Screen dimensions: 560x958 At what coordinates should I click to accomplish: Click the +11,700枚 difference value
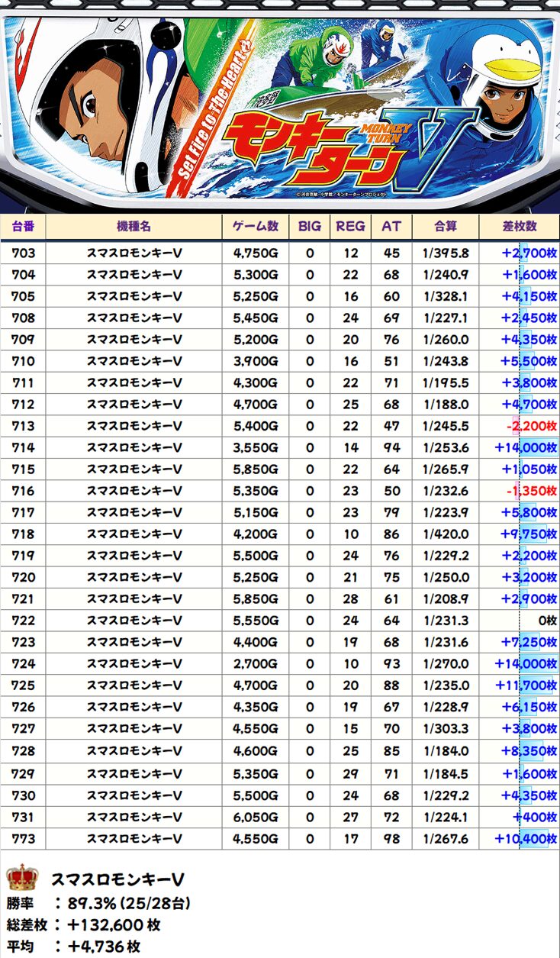526,685
